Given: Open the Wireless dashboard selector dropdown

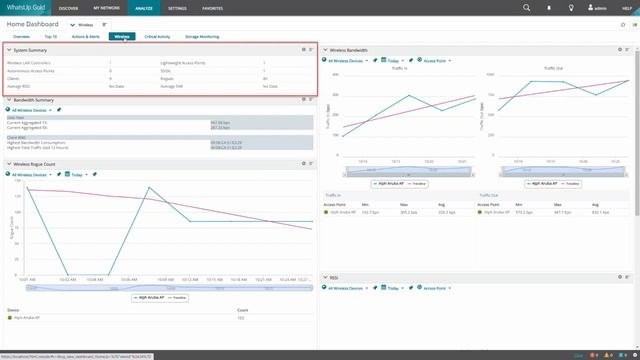Looking at the screenshot, I should (82, 24).
